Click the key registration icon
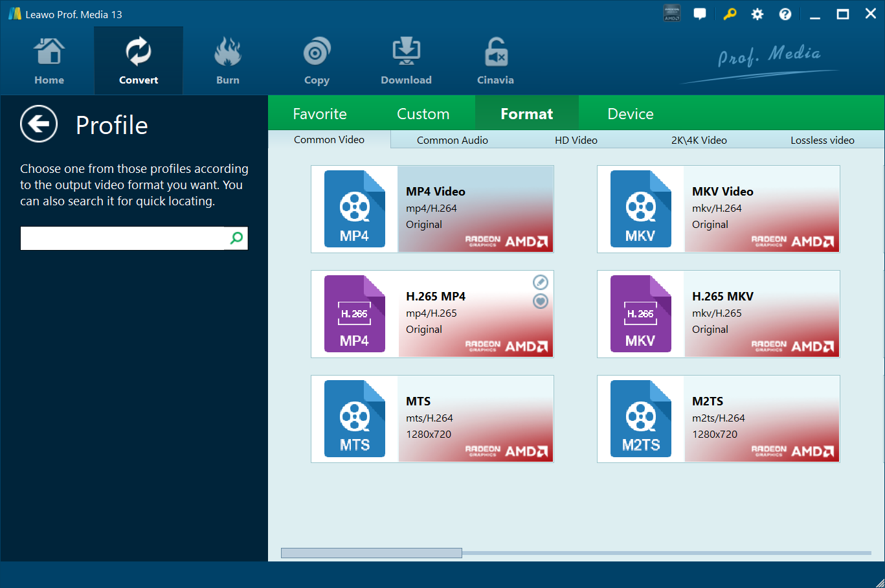885x588 pixels. click(x=730, y=14)
